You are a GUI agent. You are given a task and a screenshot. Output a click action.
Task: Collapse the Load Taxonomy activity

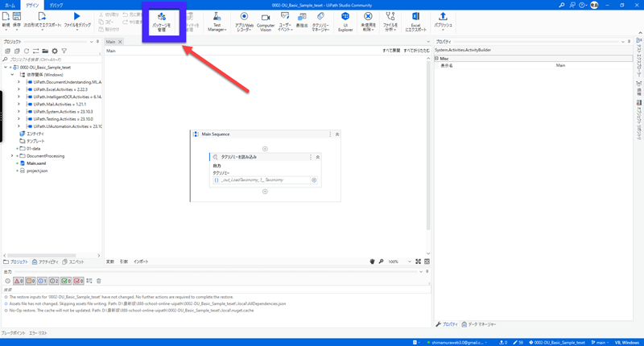[317, 157]
